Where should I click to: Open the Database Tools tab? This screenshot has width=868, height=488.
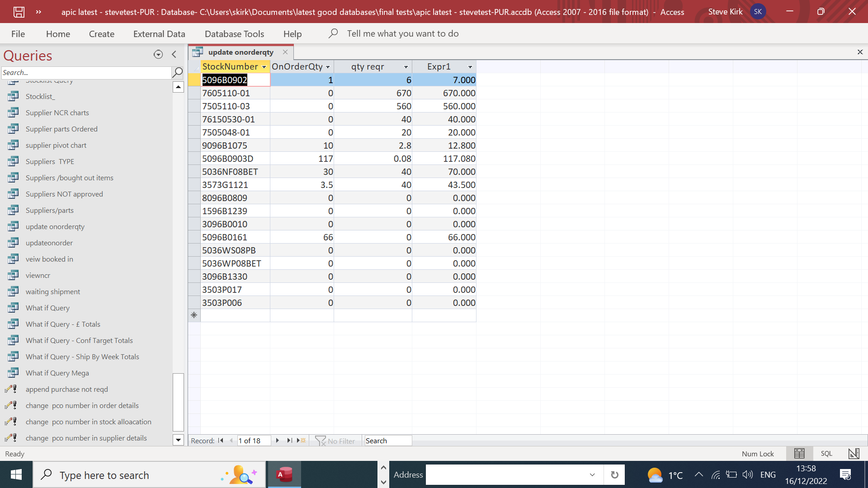pyautogui.click(x=234, y=34)
